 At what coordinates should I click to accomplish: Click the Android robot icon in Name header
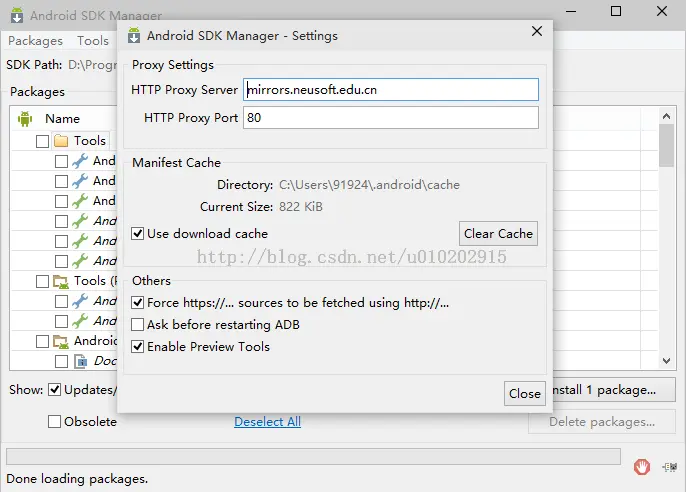click(x=25, y=119)
